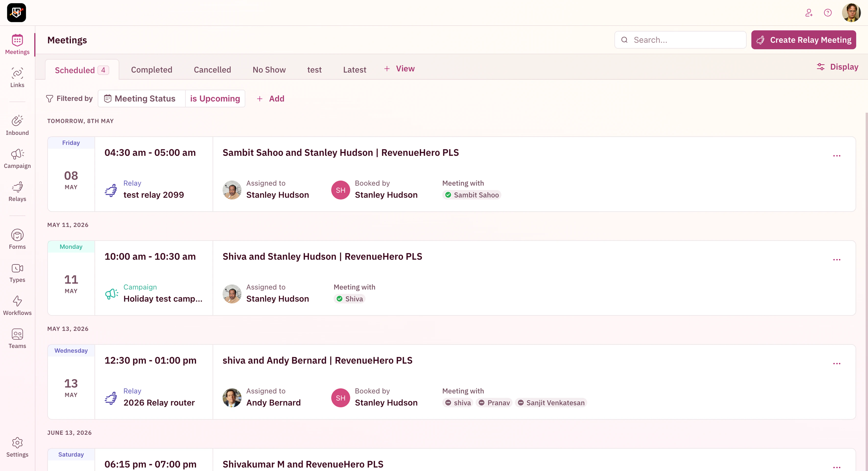Open more options for Sambit Sahoo meeting
Screen dimensions: 868x471
coord(837,156)
